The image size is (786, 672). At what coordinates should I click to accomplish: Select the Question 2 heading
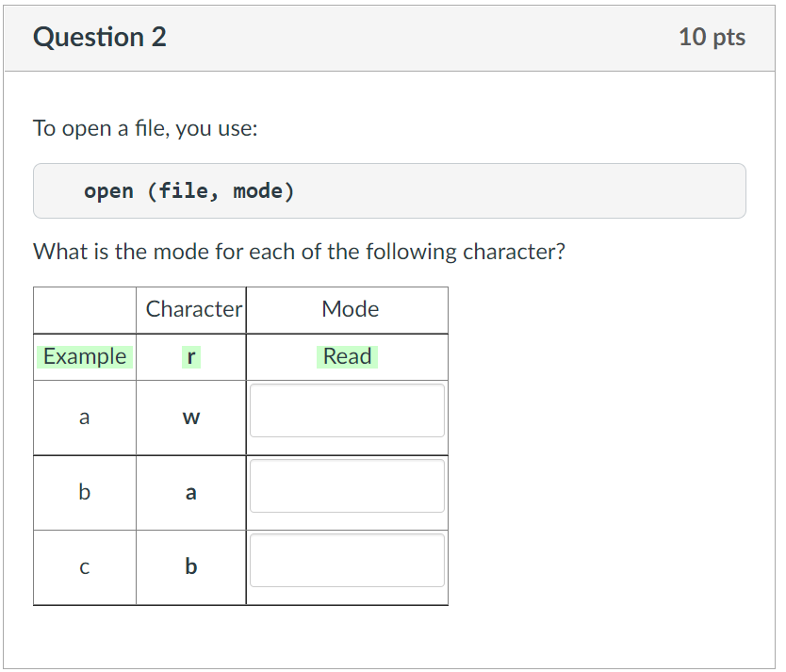99,37
